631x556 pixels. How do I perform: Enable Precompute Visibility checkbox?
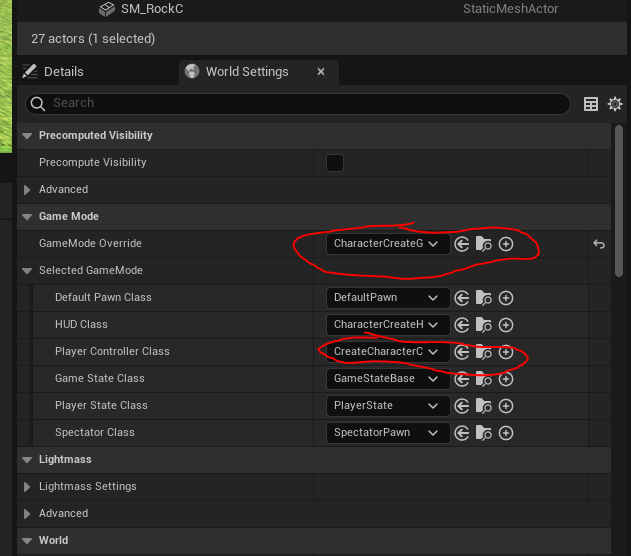coord(335,163)
